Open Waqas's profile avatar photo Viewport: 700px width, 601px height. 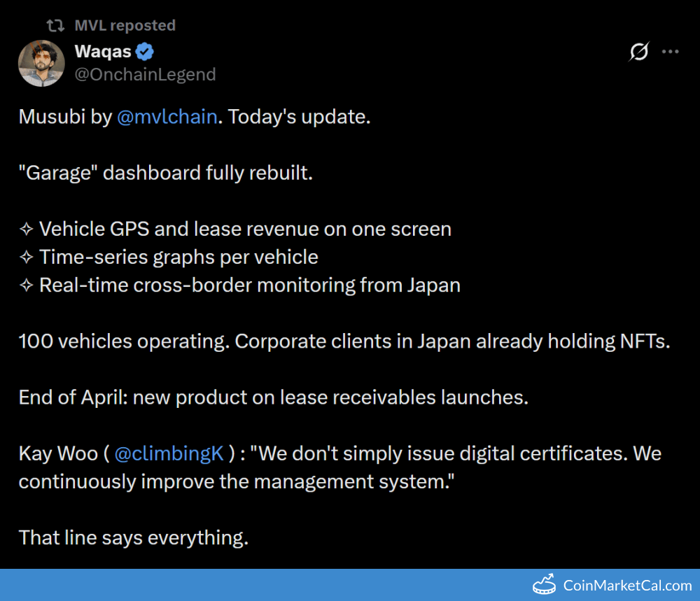41,63
